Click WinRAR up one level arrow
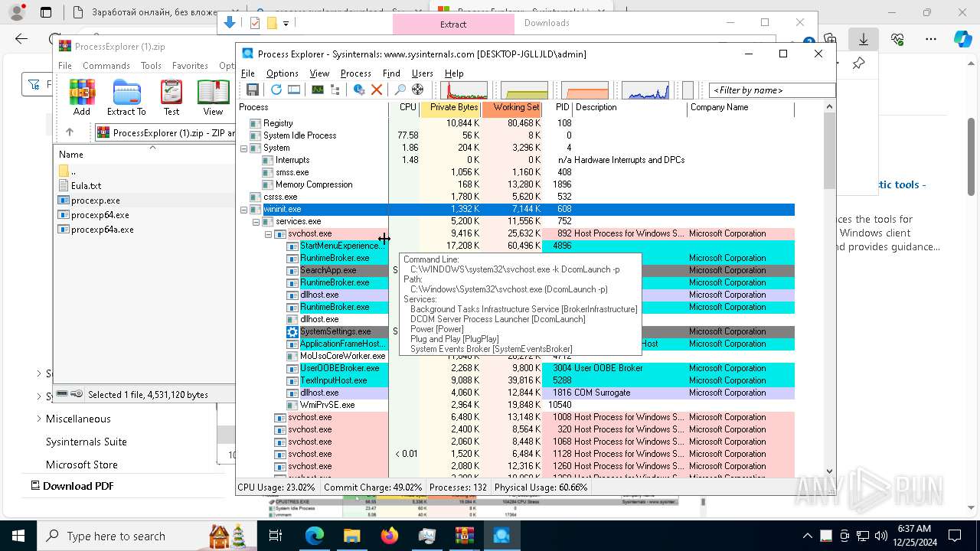The image size is (980, 551). coord(70,132)
